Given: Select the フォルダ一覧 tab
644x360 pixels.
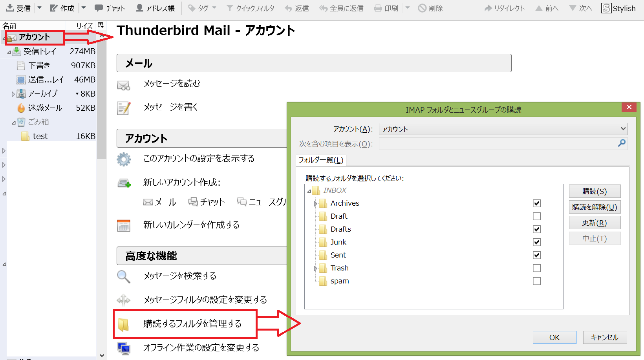Looking at the screenshot, I should click(x=321, y=160).
